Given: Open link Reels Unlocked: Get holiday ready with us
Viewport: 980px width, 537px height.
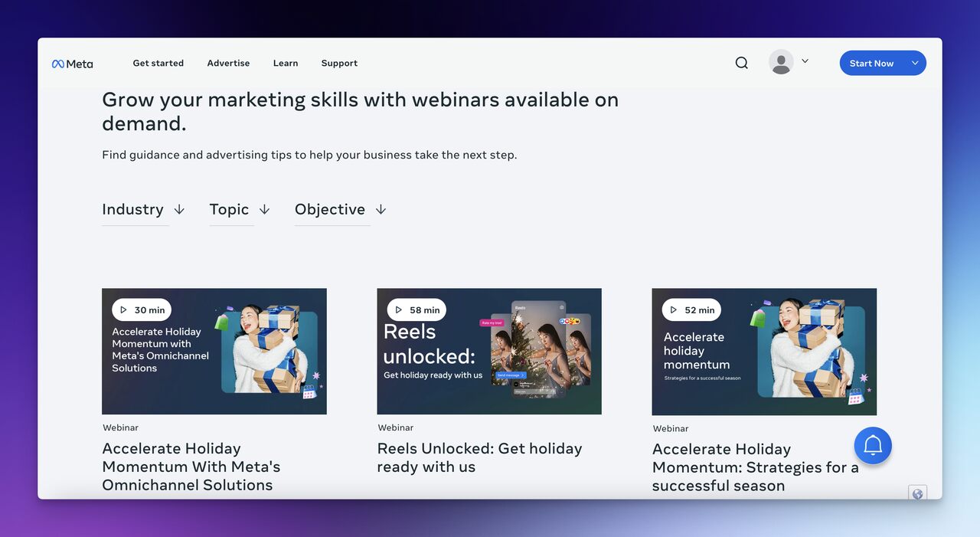Looking at the screenshot, I should tap(479, 457).
